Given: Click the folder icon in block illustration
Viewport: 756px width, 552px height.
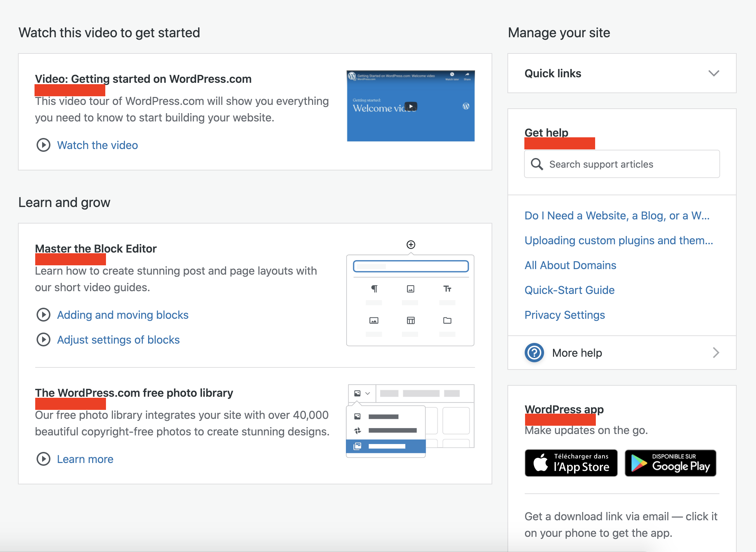Looking at the screenshot, I should click(447, 321).
